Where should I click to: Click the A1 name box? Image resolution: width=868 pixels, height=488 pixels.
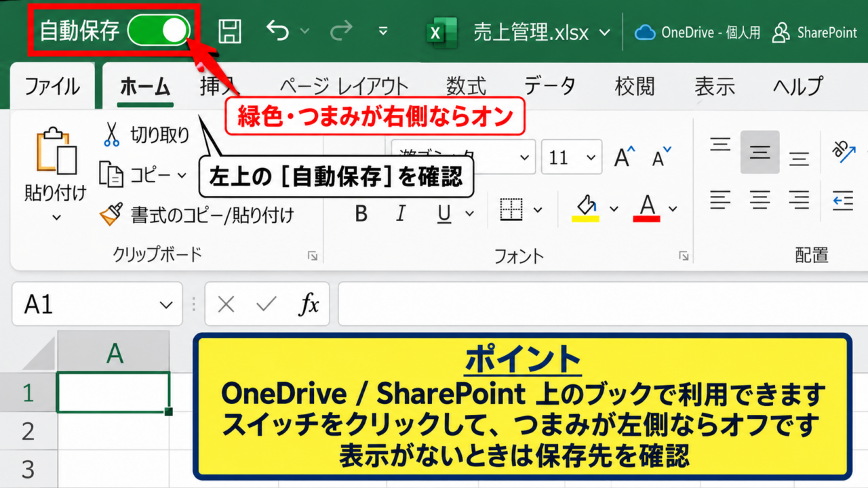click(97, 304)
